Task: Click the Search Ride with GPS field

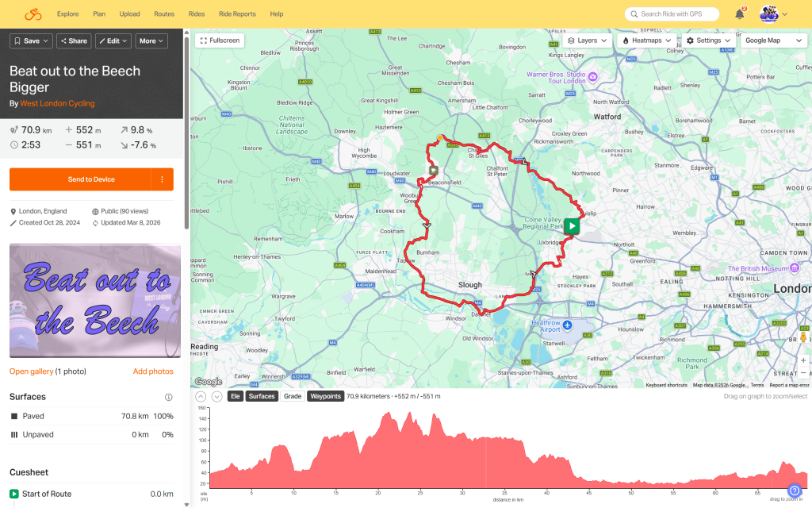Action: tap(672, 14)
